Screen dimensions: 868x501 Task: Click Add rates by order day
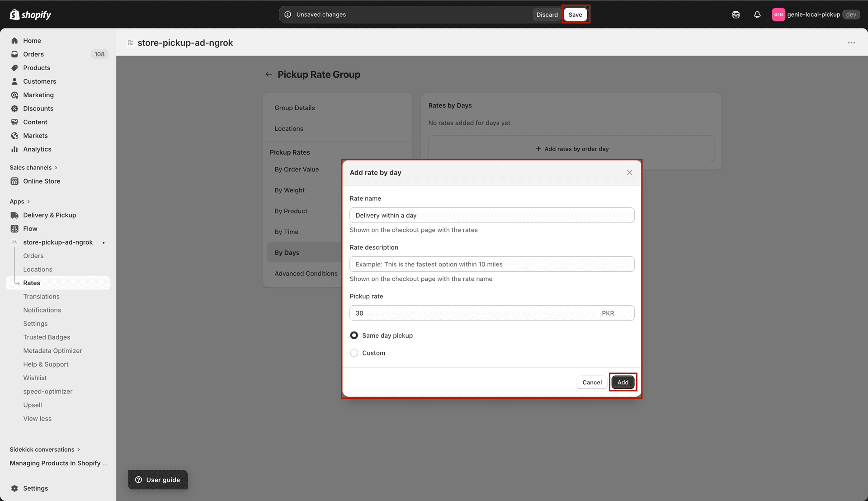click(571, 149)
